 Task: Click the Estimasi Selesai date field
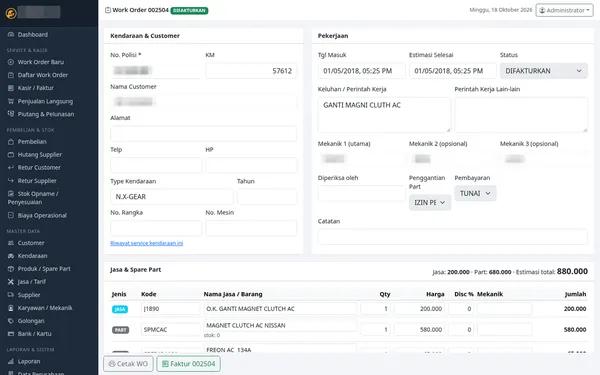click(x=453, y=71)
